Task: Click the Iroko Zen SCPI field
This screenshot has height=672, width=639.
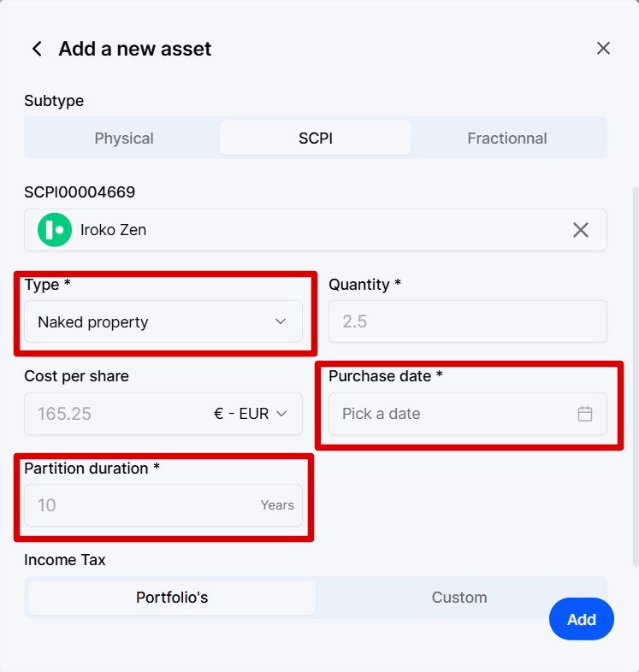Action: pyautogui.click(x=316, y=230)
